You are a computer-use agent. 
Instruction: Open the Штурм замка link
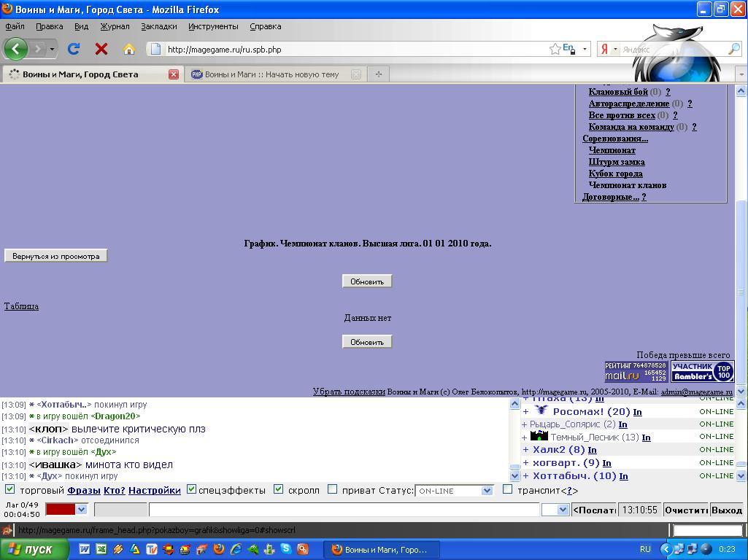617,162
